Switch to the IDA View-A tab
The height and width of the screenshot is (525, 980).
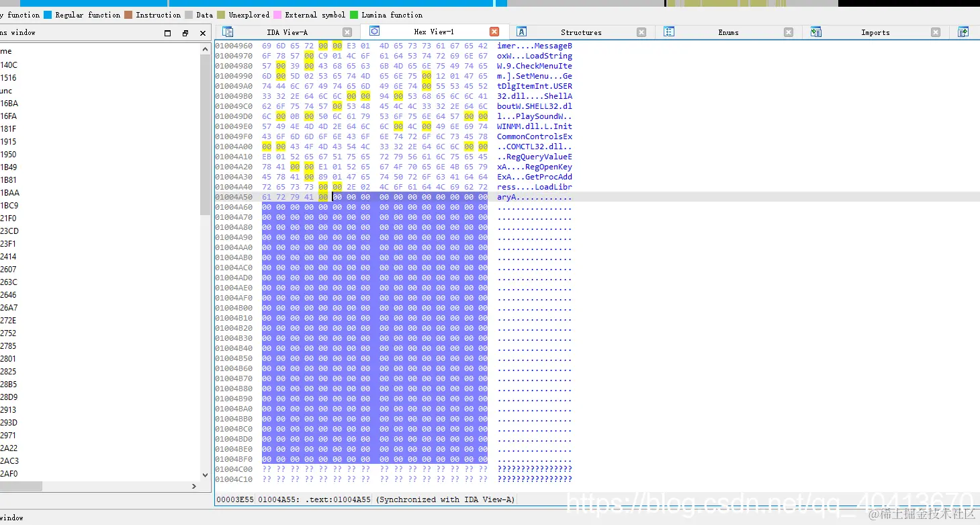287,32
